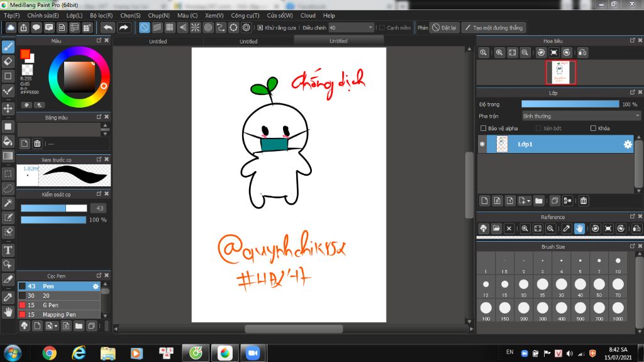Toggle the Khử răng cưa checkbox
The width and height of the screenshot is (644, 362).
click(x=260, y=28)
